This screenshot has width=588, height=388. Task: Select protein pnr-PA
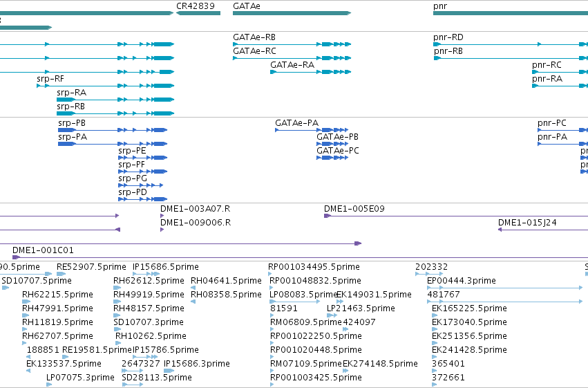point(562,144)
